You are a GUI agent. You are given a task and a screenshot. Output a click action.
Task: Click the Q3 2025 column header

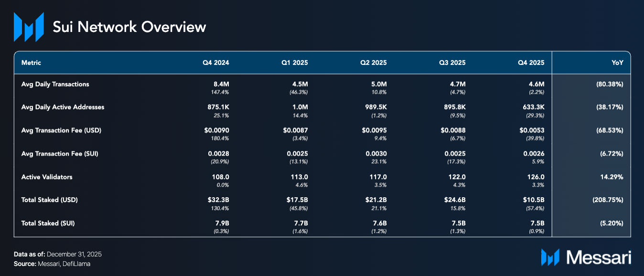(452, 63)
